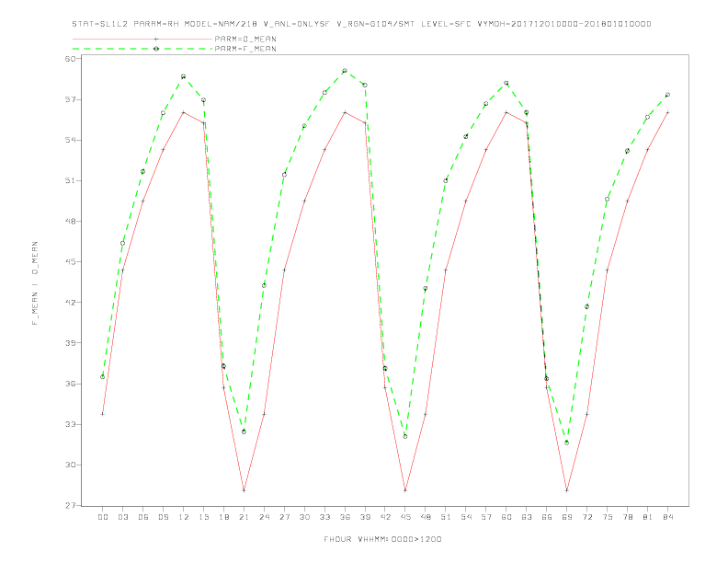728x563 pixels.
Task: Click the y-axis tick label 57
Action: pyautogui.click(x=70, y=99)
